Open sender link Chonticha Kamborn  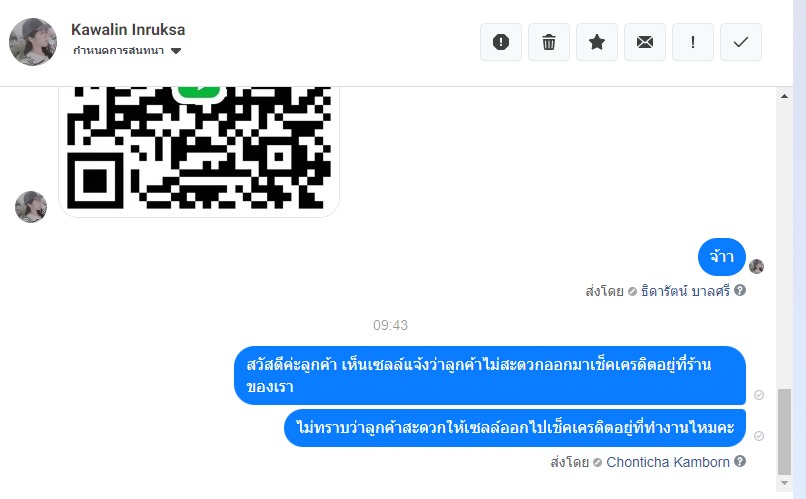pyautogui.click(x=668, y=462)
